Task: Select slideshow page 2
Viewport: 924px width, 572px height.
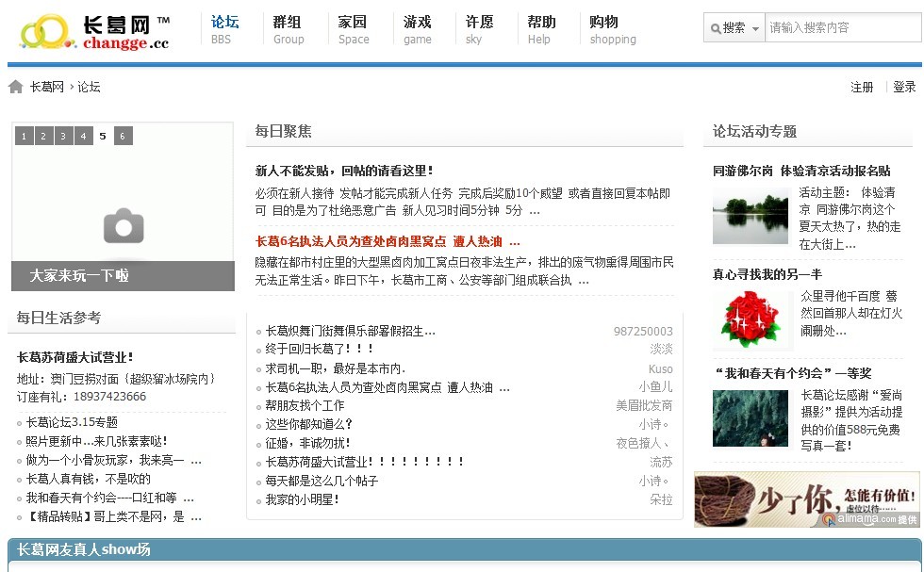Action: [x=43, y=136]
